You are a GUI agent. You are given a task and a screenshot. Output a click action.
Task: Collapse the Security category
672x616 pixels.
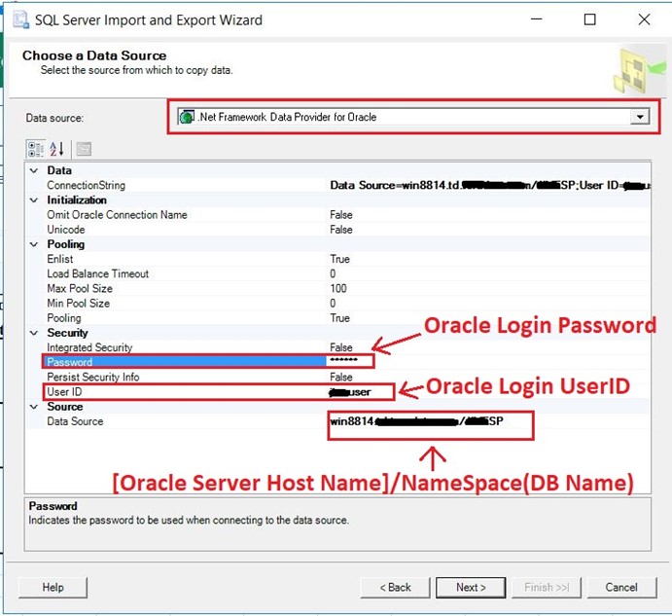(34, 333)
